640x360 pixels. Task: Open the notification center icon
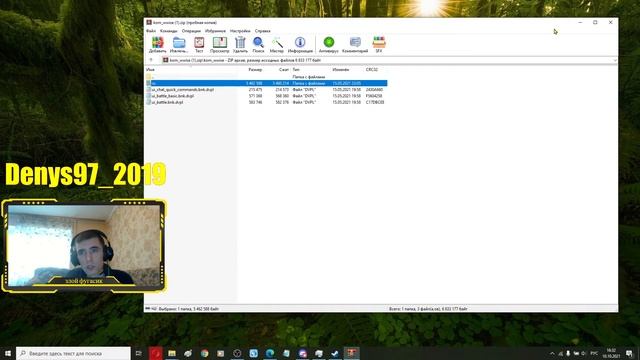pyautogui.click(x=629, y=353)
